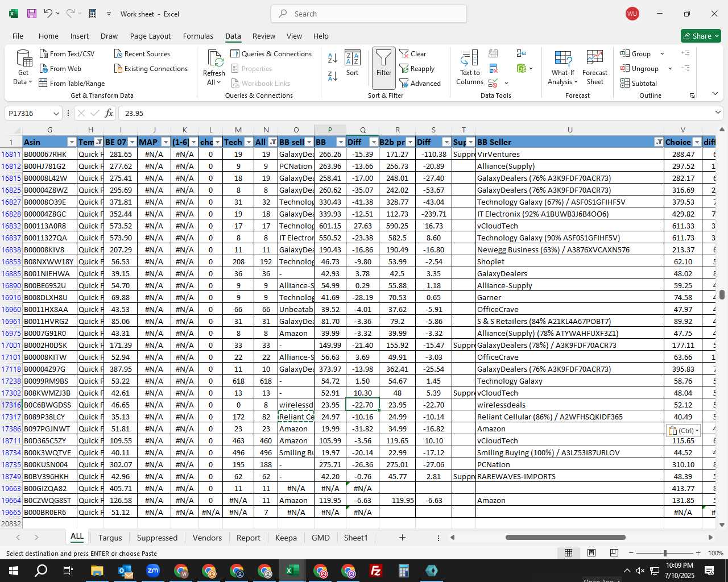The image size is (728, 582).
Task: Open the Targus sheet tab
Action: click(110, 538)
